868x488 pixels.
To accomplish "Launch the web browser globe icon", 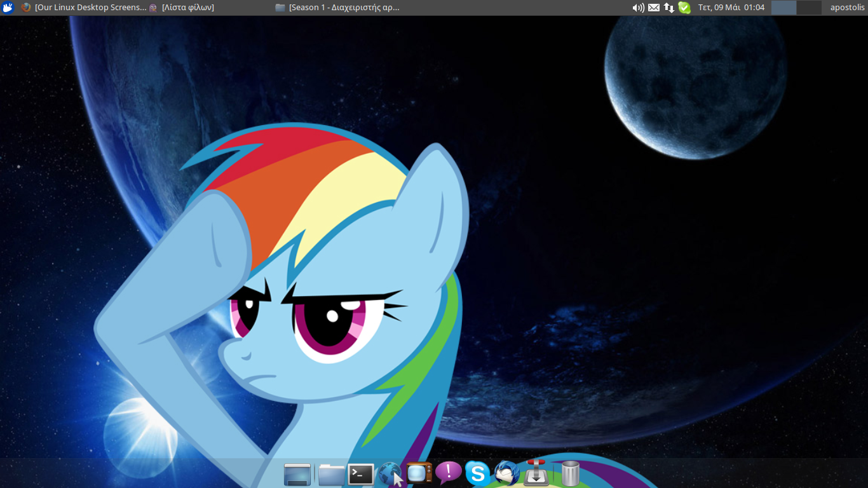I will tap(390, 474).
